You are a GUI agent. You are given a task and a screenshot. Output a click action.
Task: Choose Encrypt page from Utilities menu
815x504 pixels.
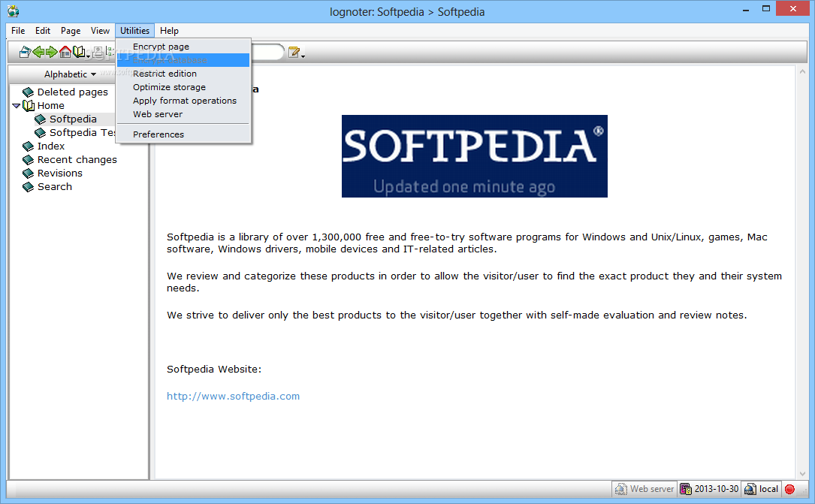coord(183,47)
